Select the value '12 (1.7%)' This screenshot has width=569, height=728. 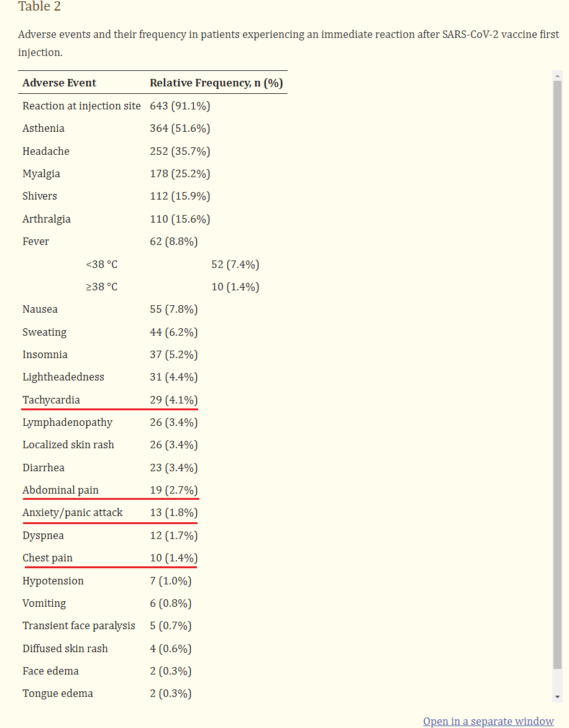(174, 535)
